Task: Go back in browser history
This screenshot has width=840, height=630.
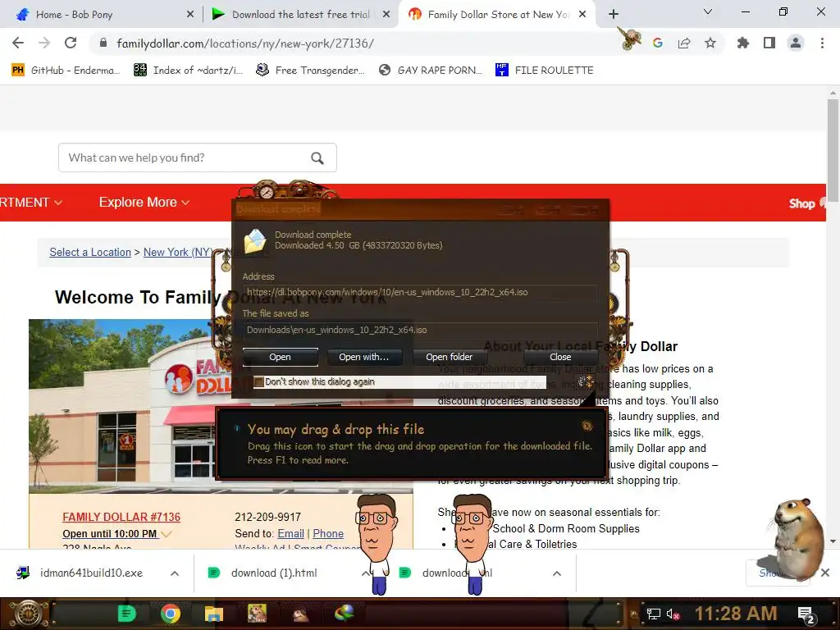Action: [x=18, y=43]
